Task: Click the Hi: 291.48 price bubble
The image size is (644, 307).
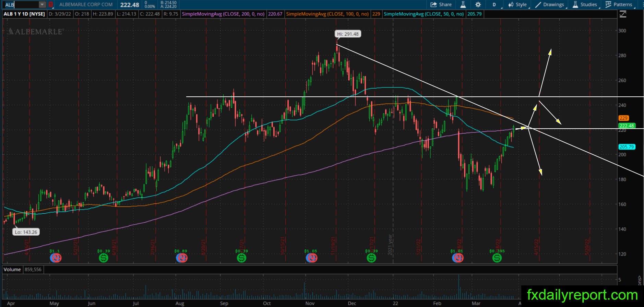Action: coord(348,34)
